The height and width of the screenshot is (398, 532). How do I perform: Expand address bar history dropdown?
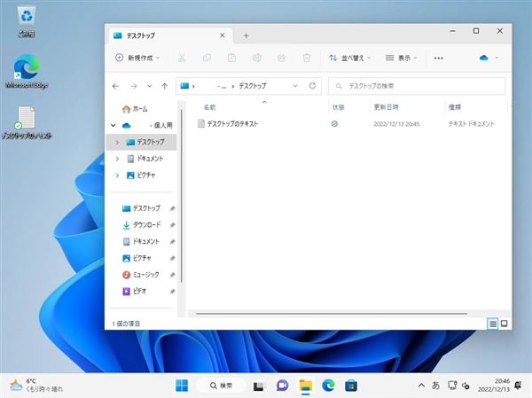click(x=295, y=86)
